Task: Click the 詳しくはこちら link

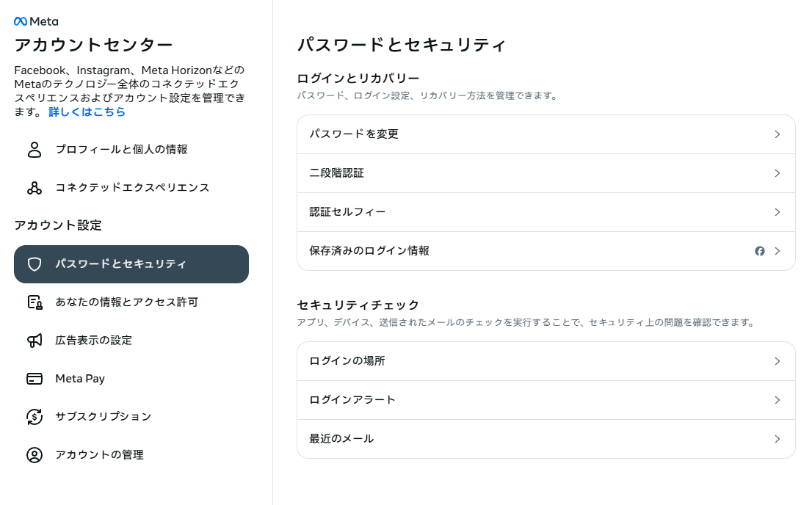Action: click(87, 112)
